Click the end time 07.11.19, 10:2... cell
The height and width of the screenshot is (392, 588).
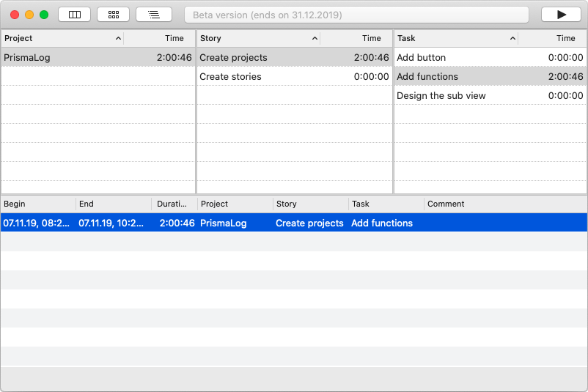click(x=111, y=223)
